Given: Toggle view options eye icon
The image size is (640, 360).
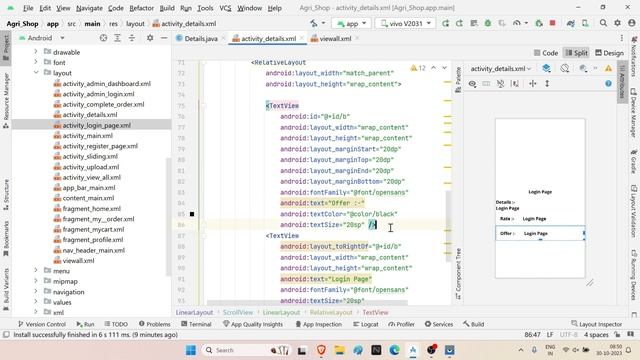Looking at the screenshot, I should pyautogui.click(x=472, y=84).
